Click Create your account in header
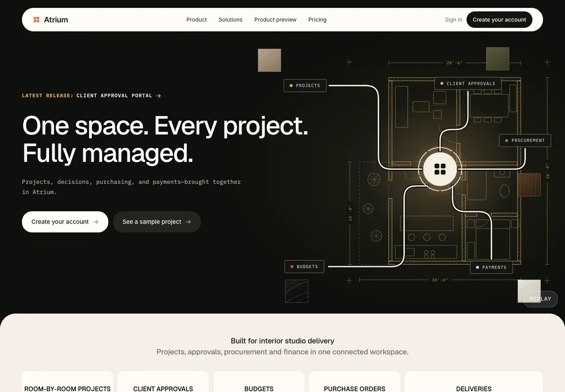565x392 pixels. pyautogui.click(x=499, y=19)
